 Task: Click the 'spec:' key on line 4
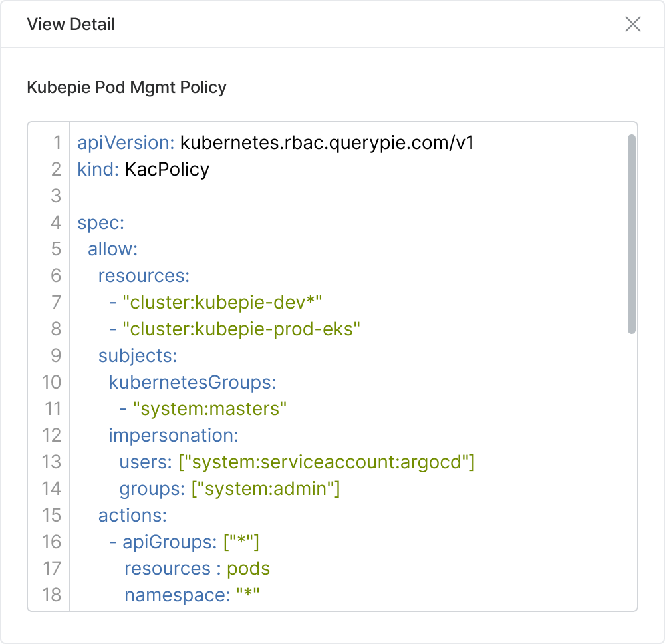pos(101,223)
